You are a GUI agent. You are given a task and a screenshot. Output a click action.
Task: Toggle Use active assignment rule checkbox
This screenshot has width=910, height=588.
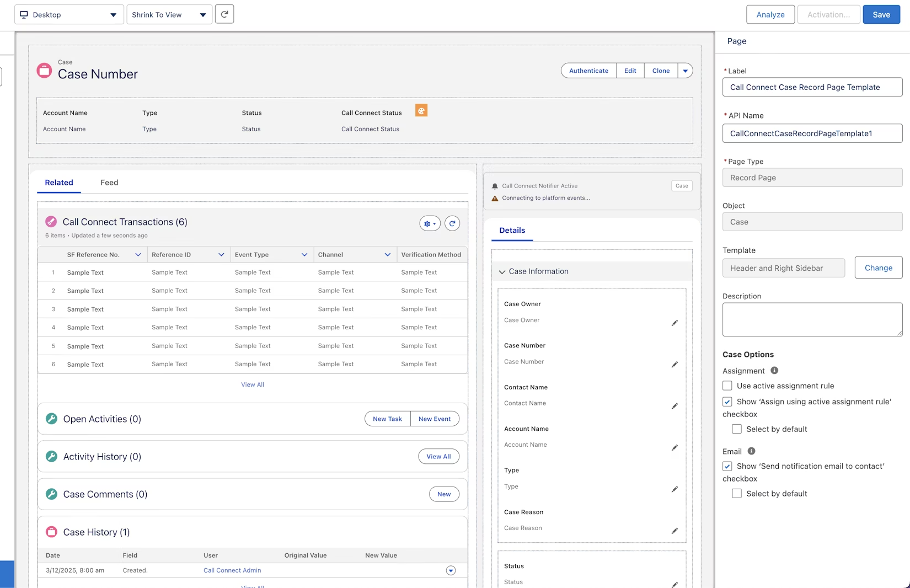[x=727, y=386]
